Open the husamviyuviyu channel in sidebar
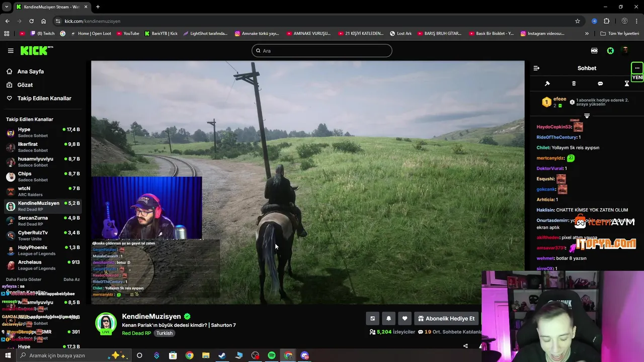 coord(43,162)
